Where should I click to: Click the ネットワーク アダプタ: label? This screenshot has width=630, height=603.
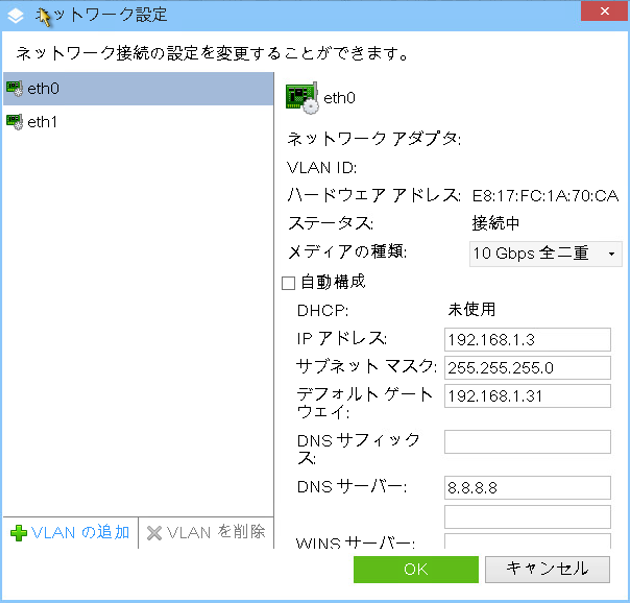(x=374, y=139)
